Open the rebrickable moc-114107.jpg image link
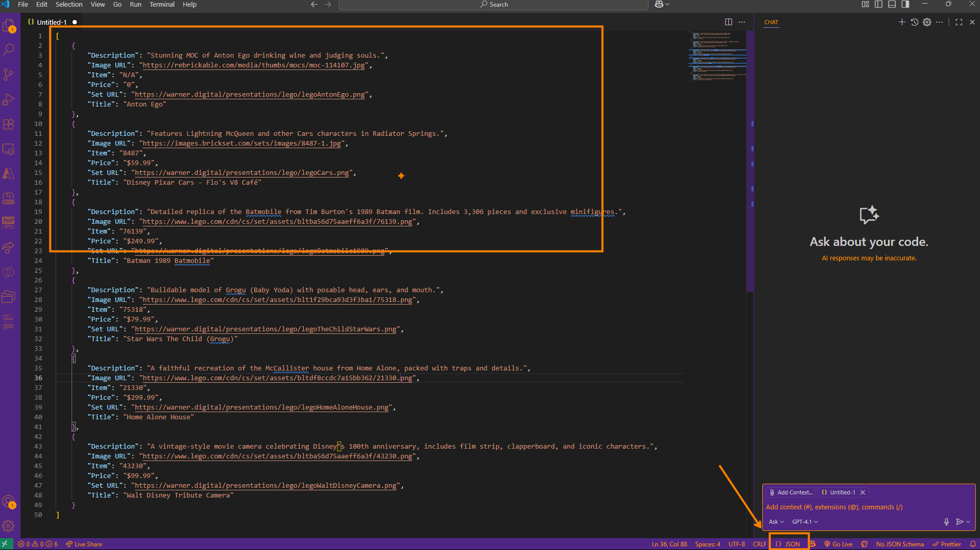 tap(254, 65)
